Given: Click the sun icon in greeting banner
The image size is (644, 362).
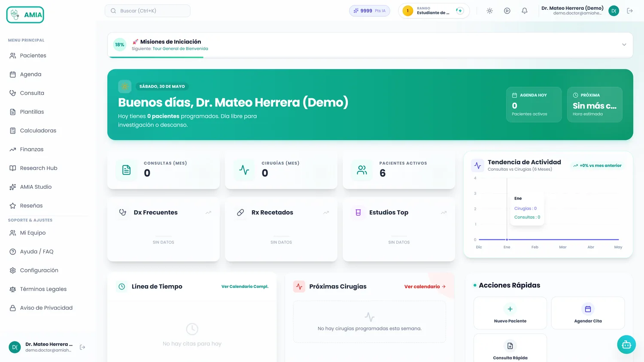Looking at the screenshot, I should coord(125,86).
